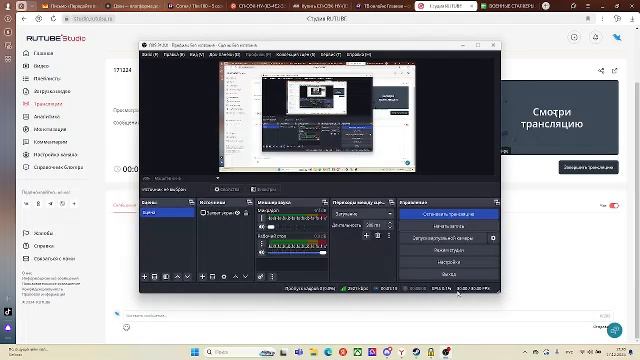
Task: Open OBS Docks menu
Action: pos(224,54)
